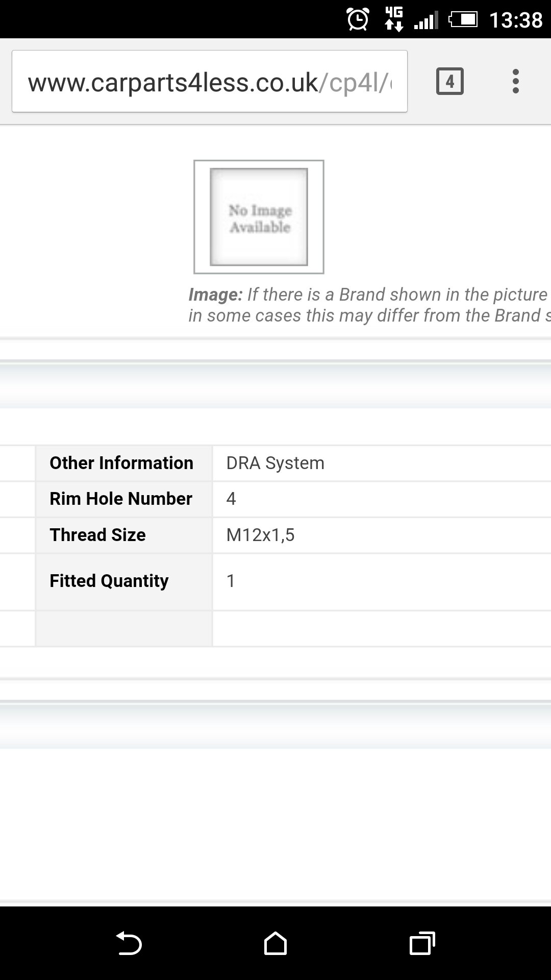The width and height of the screenshot is (551, 980).
Task: Select the M12x1,5 thread size value
Action: coord(260,535)
